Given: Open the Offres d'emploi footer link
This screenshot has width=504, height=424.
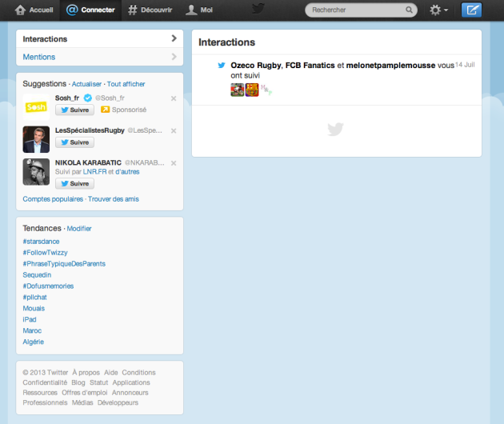Looking at the screenshot, I should click(85, 393).
